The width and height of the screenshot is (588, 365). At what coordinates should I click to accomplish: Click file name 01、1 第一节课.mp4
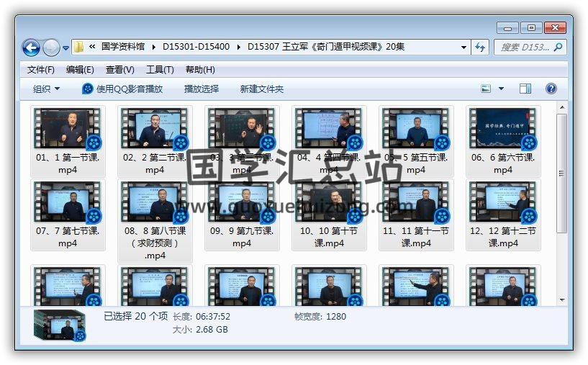click(68, 163)
